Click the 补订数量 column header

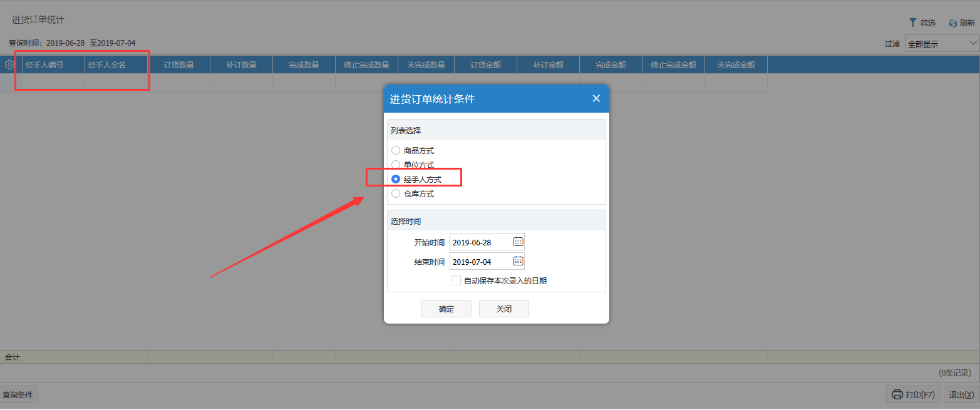tap(241, 64)
